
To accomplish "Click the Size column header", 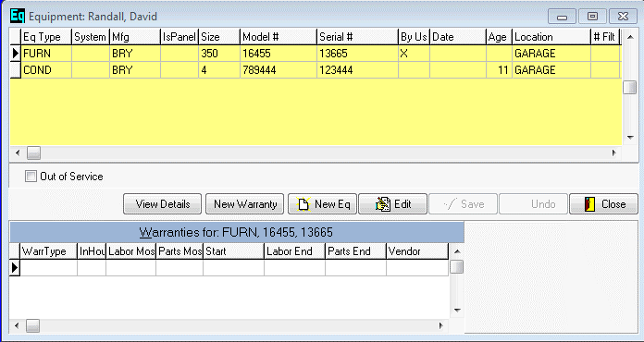I will click(219, 37).
